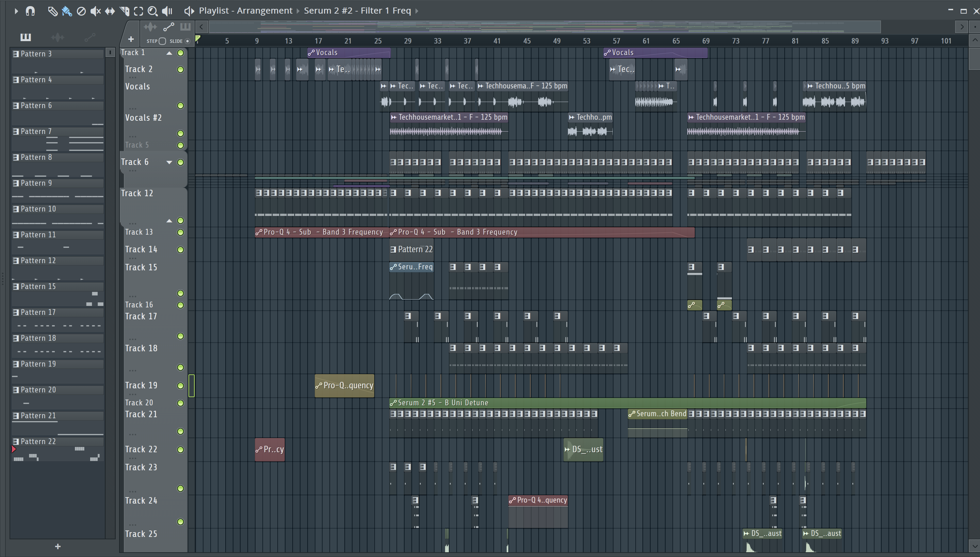This screenshot has height=557, width=980.
Task: Click the green playhead marker at bar 1
Action: (198, 39)
